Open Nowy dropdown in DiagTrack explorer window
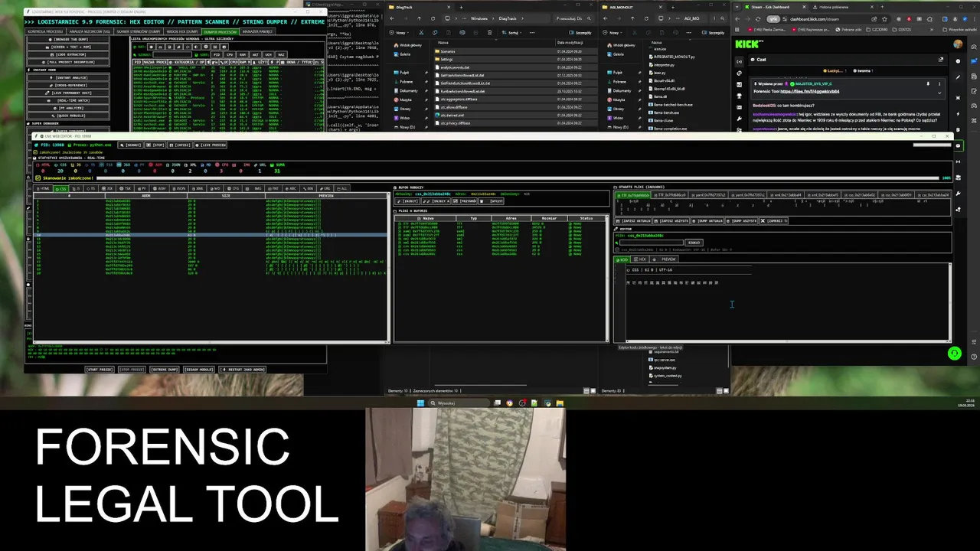980x551 pixels. click(399, 33)
